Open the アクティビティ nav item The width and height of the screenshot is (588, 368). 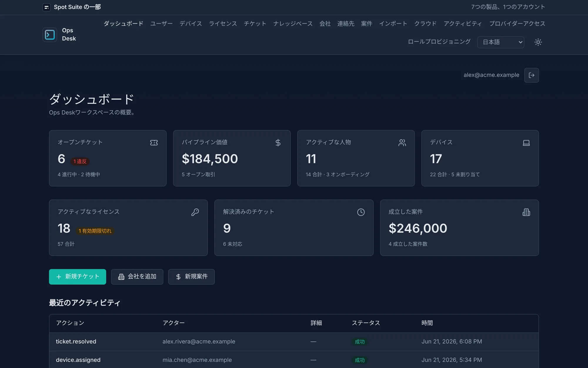pos(463,24)
